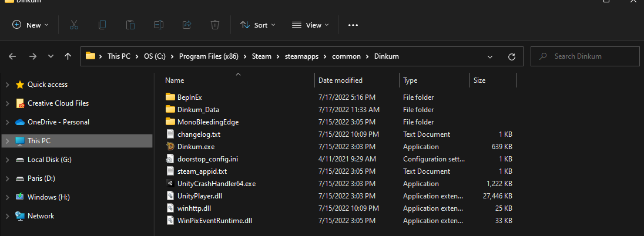The height and width of the screenshot is (236, 644).
Task: Select Paris (D:) drive in sidebar
Action: tap(41, 178)
